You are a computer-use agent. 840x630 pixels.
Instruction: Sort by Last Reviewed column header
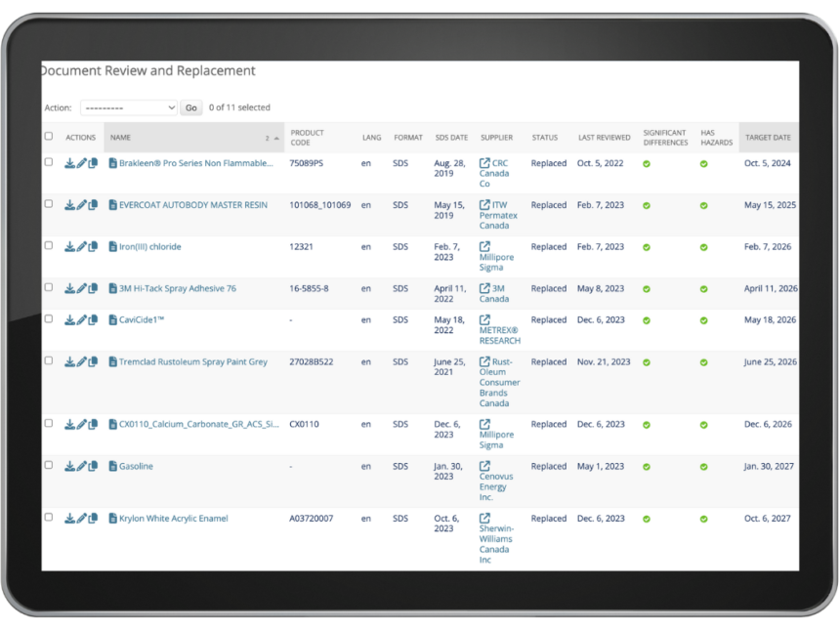(x=604, y=138)
